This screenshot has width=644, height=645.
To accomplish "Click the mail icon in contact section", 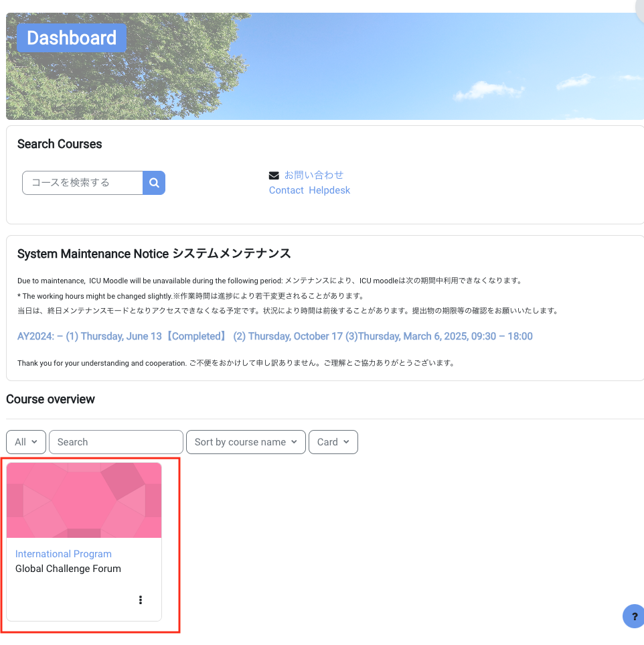I will (274, 175).
